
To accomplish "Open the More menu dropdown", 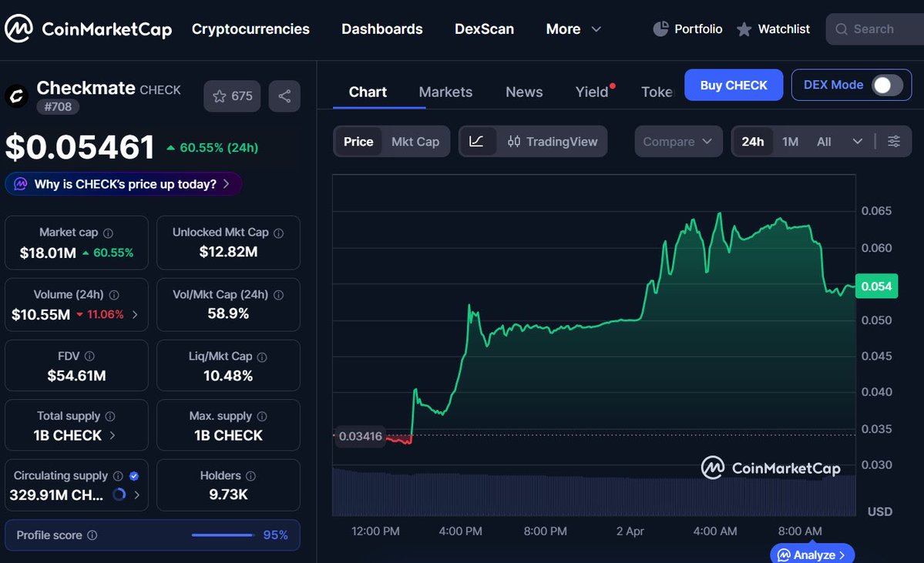I will (573, 28).
